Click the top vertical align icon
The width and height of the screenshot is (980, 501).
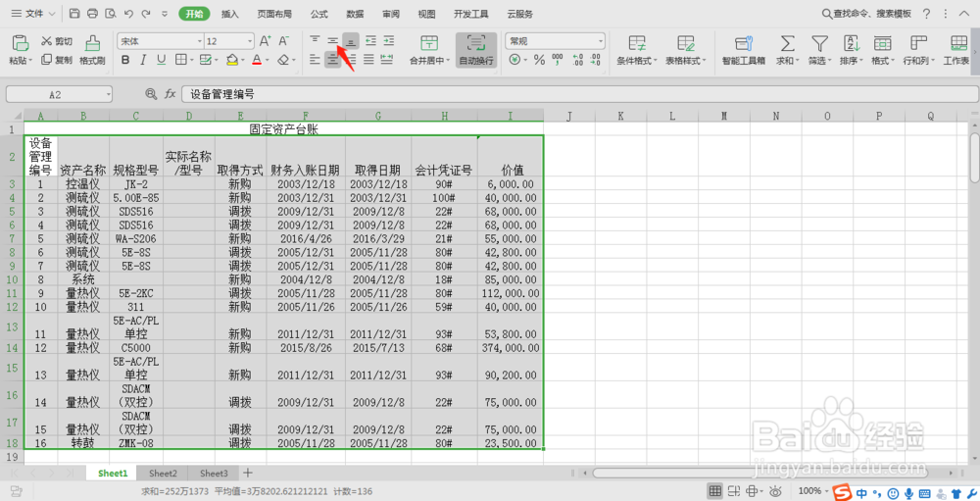[315, 40]
